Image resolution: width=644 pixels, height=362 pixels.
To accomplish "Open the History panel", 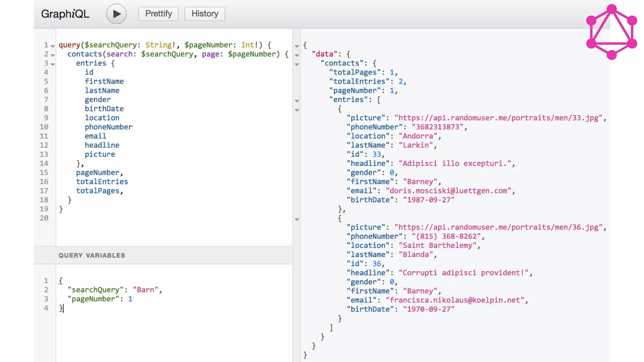I will tap(205, 14).
